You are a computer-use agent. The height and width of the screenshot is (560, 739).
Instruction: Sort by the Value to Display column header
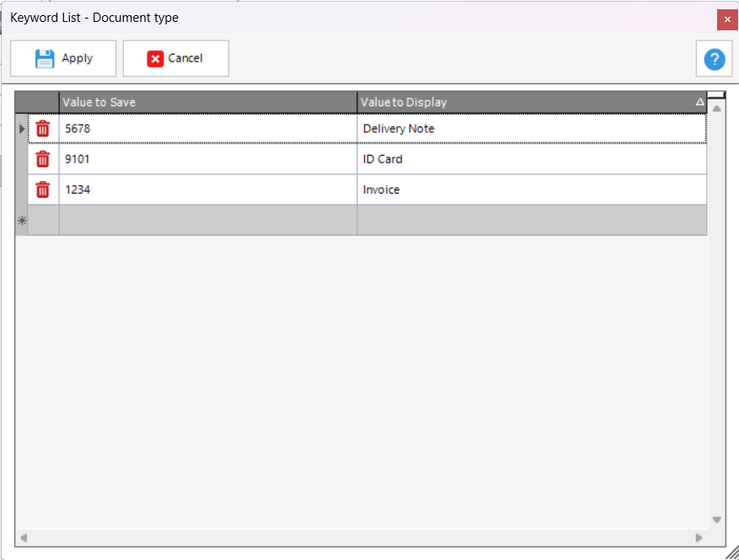pos(527,102)
